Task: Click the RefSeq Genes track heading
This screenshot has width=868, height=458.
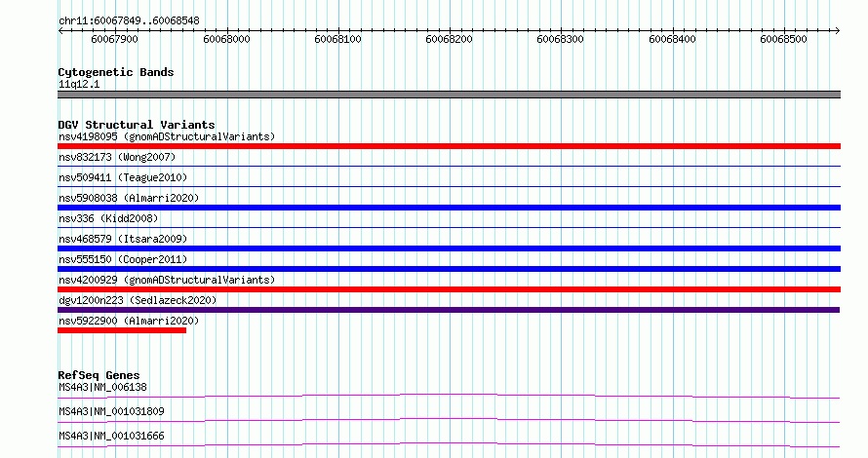Action: pyautogui.click(x=99, y=375)
